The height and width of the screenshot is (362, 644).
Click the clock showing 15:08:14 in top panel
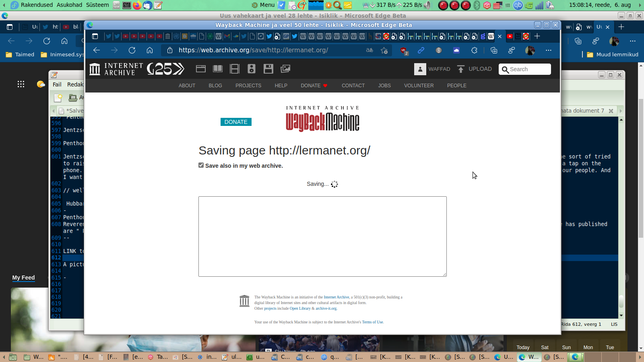coord(600,5)
